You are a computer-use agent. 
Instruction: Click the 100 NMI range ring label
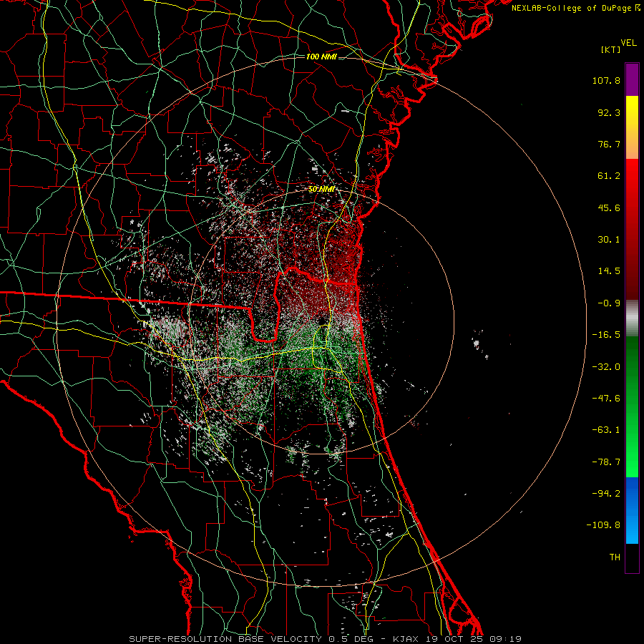click(321, 57)
